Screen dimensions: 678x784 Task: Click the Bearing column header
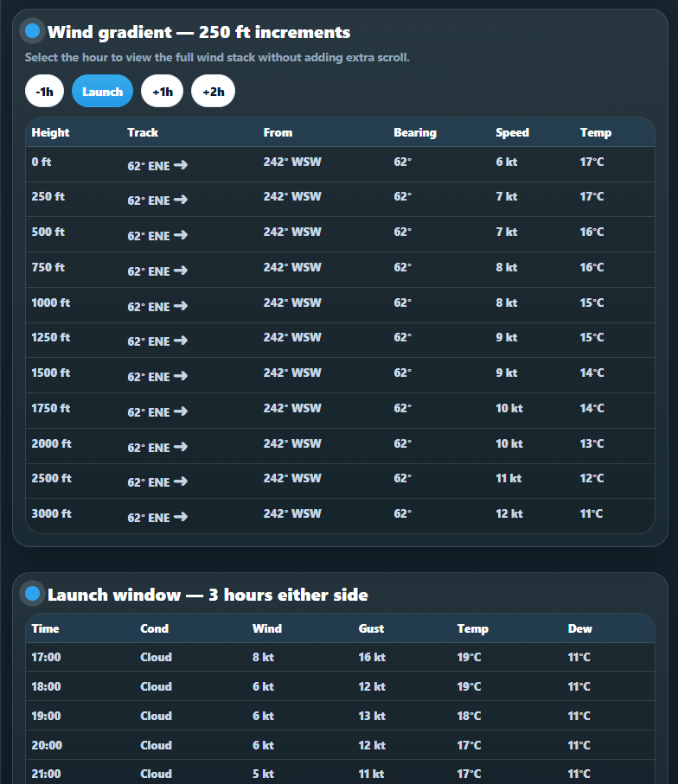[415, 132]
